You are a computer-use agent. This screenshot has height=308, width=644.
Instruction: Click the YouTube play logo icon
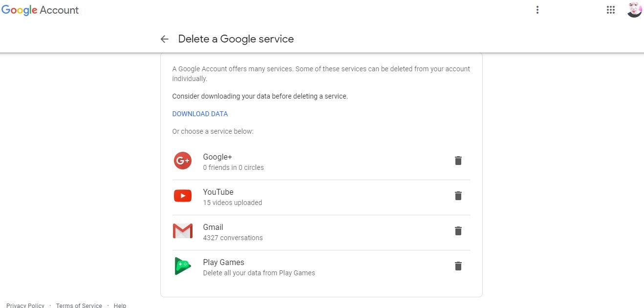coord(183,196)
